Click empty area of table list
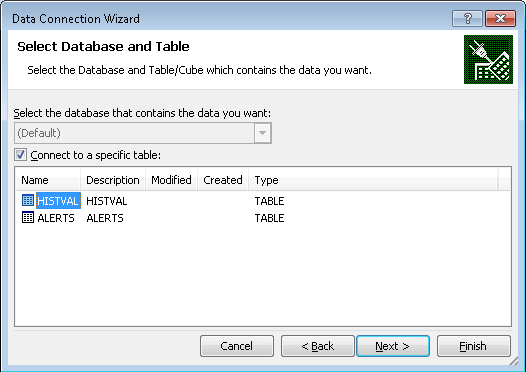Image resolution: width=526 pixels, height=372 pixels. 263,275
